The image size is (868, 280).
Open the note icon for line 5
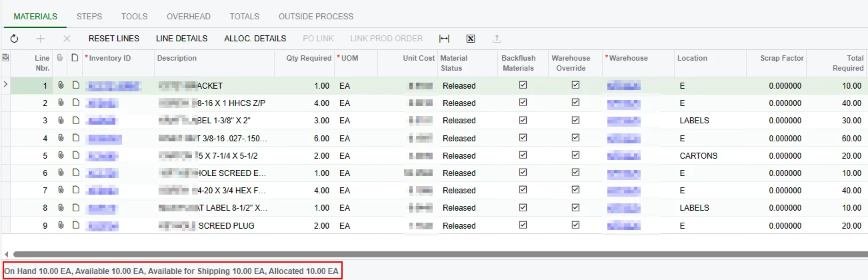click(x=75, y=155)
